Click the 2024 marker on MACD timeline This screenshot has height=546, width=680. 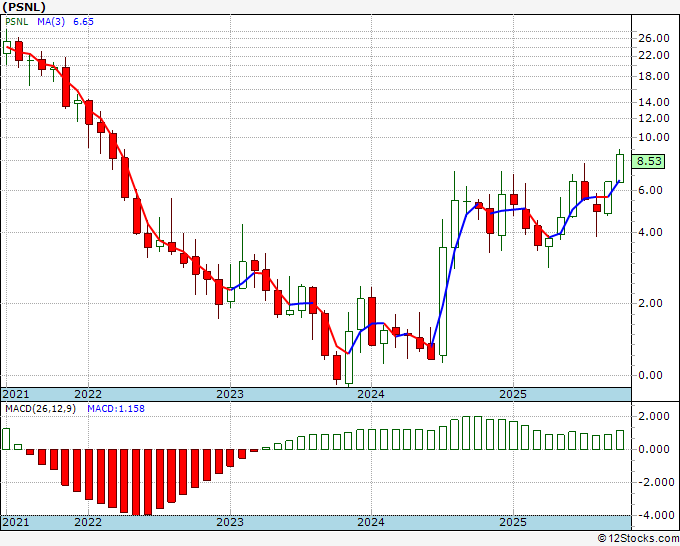click(x=371, y=523)
